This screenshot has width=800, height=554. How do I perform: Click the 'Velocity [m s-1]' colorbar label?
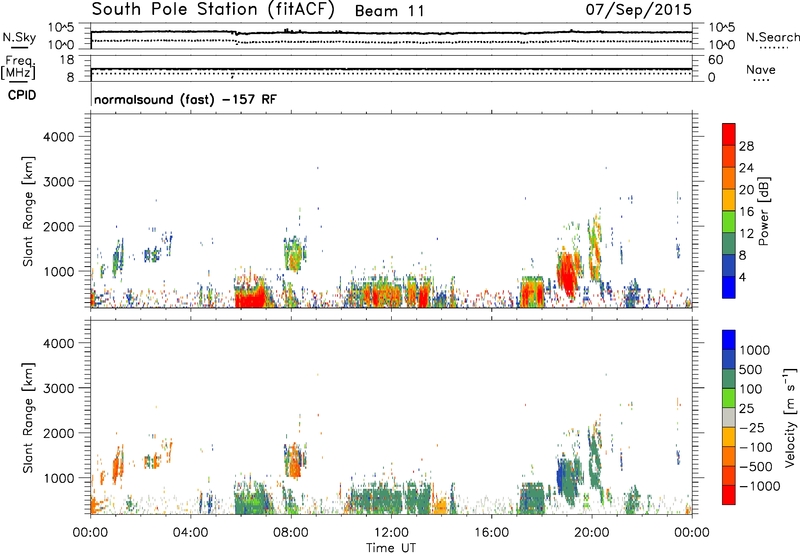pyautogui.click(x=790, y=417)
